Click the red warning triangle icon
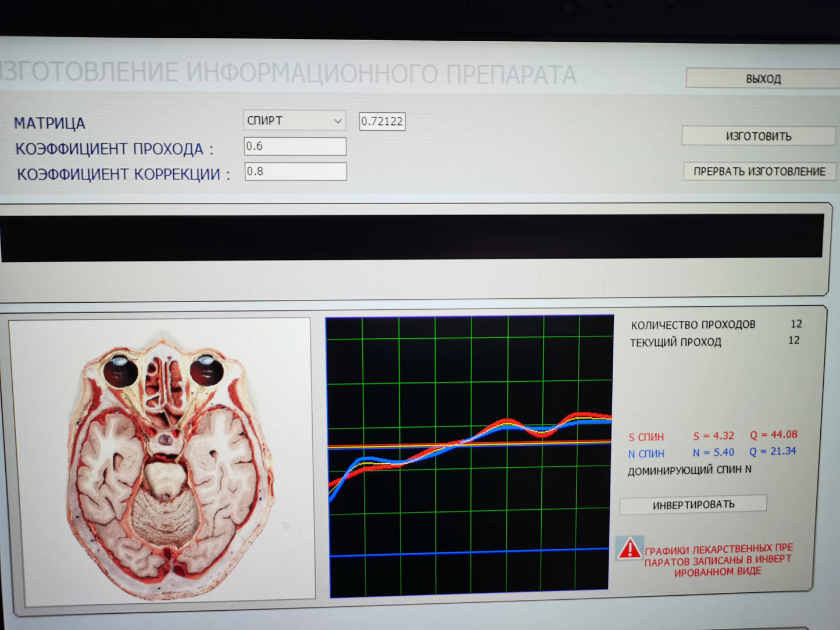 point(629,549)
